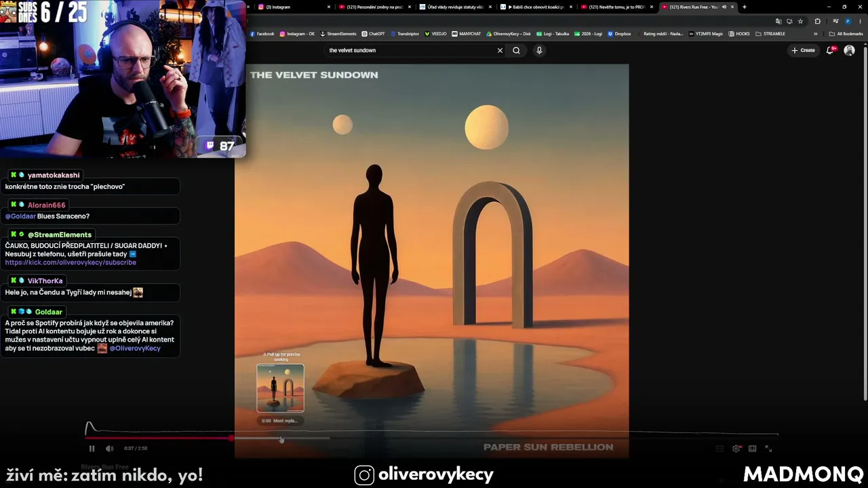
Task: Open the browser profile avatar
Action: click(848, 21)
